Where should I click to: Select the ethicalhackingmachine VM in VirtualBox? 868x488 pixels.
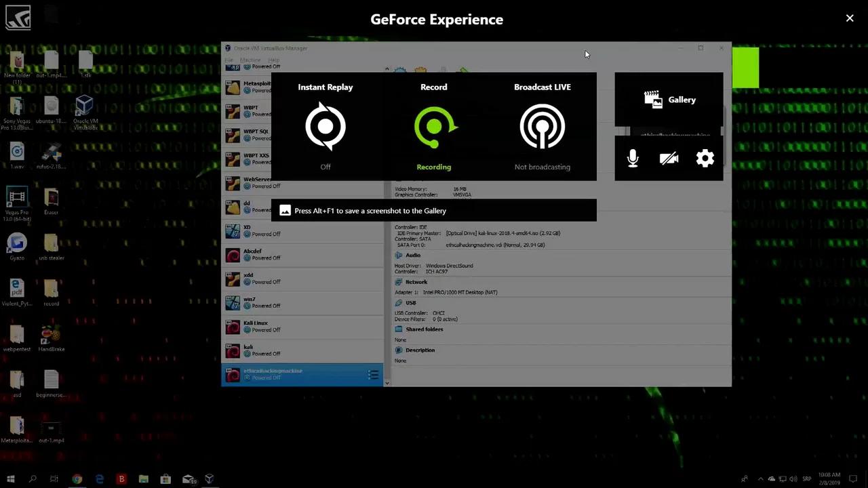(302, 374)
